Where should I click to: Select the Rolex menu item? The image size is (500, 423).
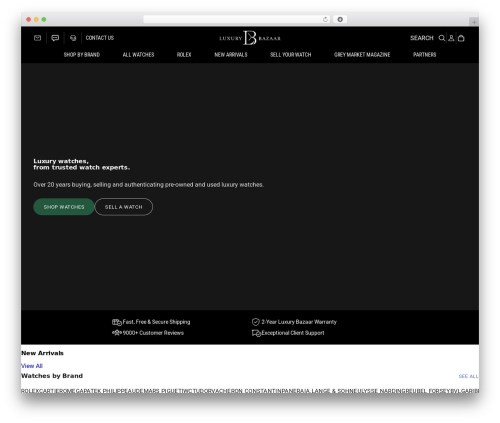tap(184, 55)
